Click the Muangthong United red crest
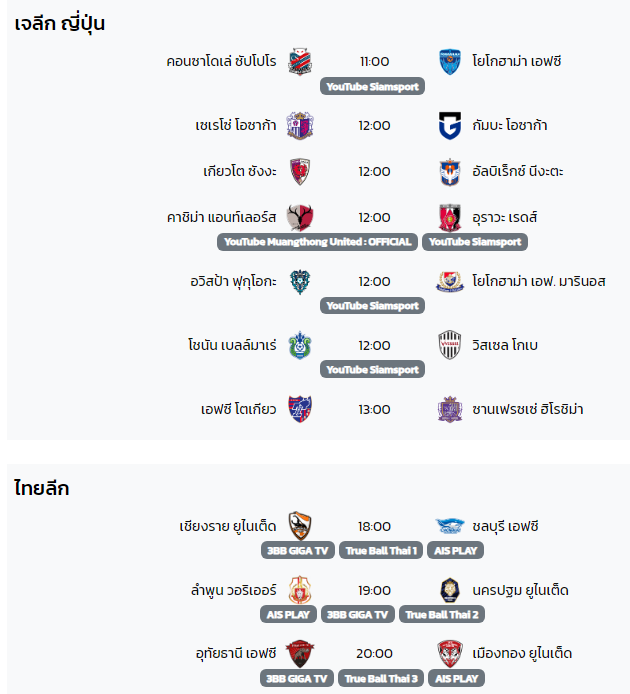 [x=450, y=654]
